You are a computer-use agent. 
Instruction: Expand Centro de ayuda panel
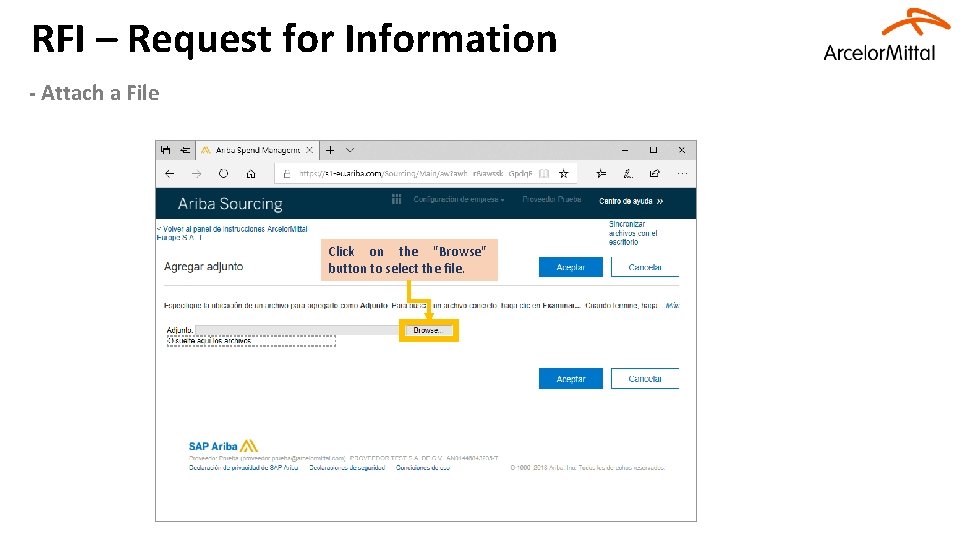(631, 201)
